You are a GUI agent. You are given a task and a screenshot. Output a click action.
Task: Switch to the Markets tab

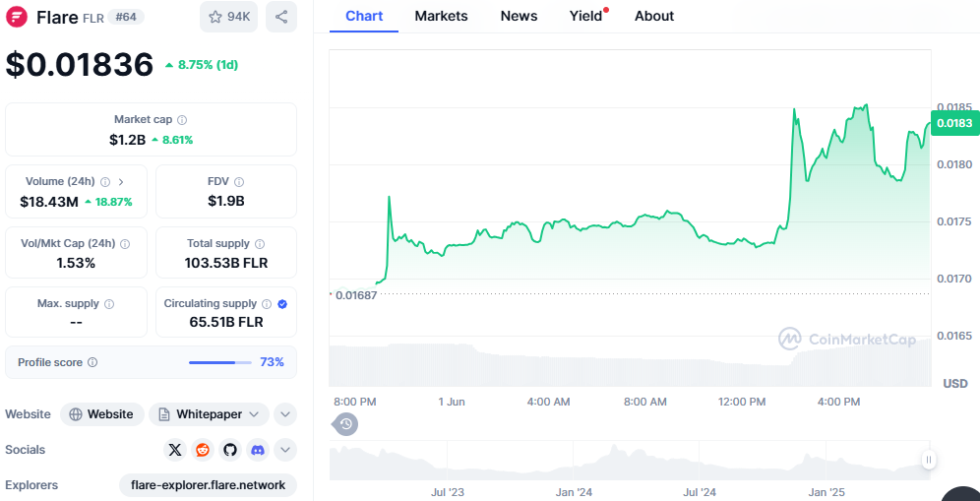coord(441,17)
